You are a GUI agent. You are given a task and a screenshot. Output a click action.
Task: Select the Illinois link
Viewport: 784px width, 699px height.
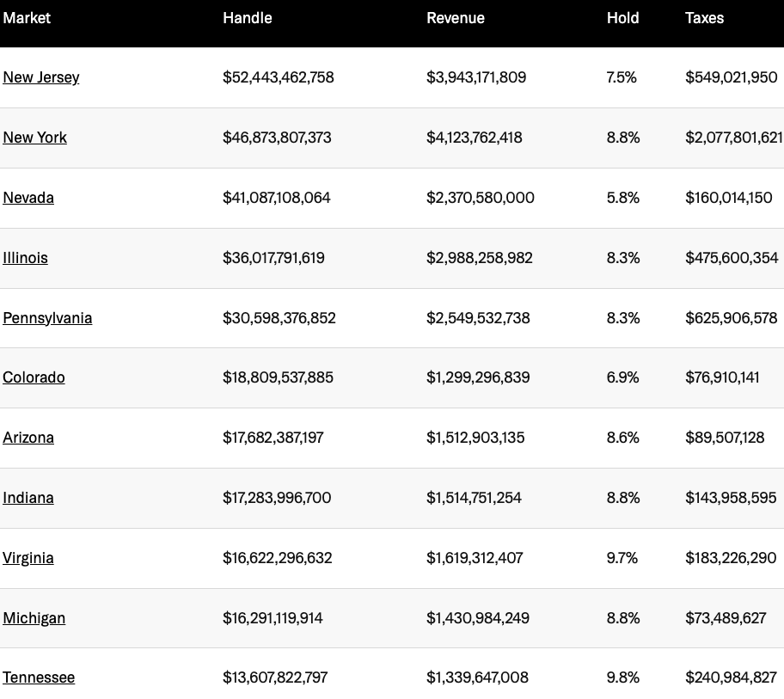tap(26, 258)
